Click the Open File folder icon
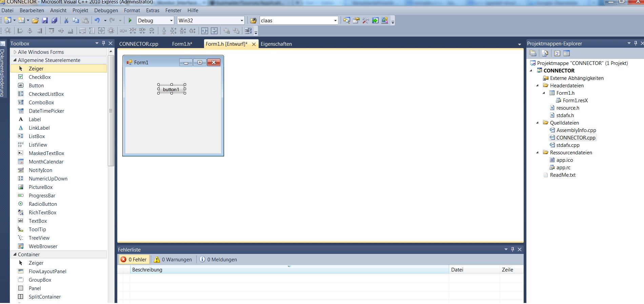 pos(35,20)
